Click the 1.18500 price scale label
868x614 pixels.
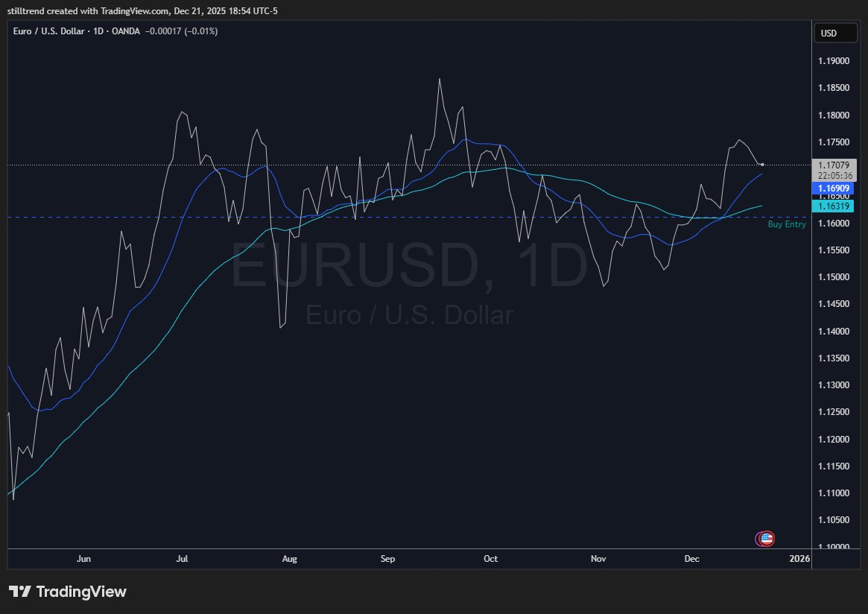tap(834, 88)
